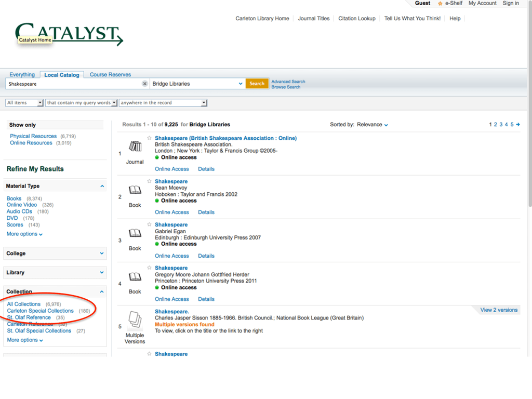
Task: Open the All items dropdown
Action: coord(24,103)
